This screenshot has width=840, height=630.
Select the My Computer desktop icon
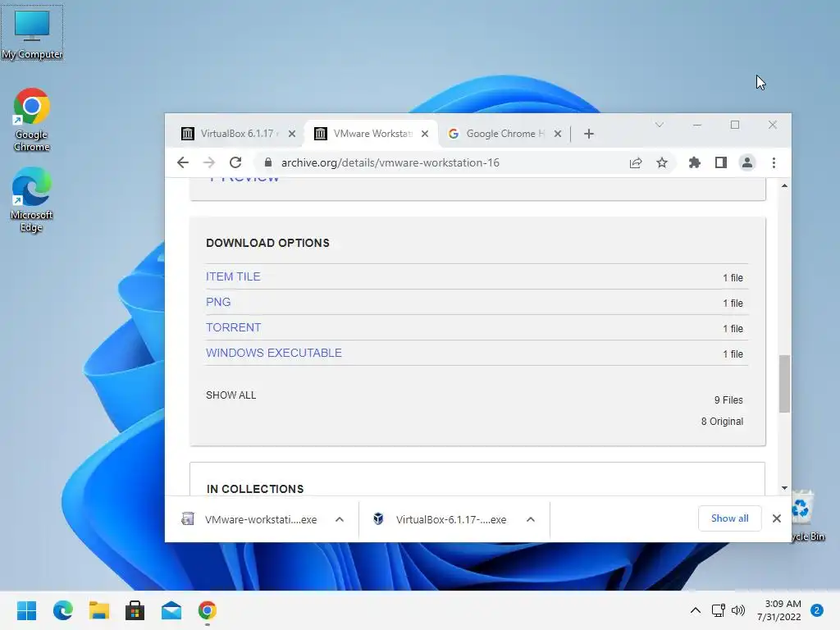(x=32, y=33)
